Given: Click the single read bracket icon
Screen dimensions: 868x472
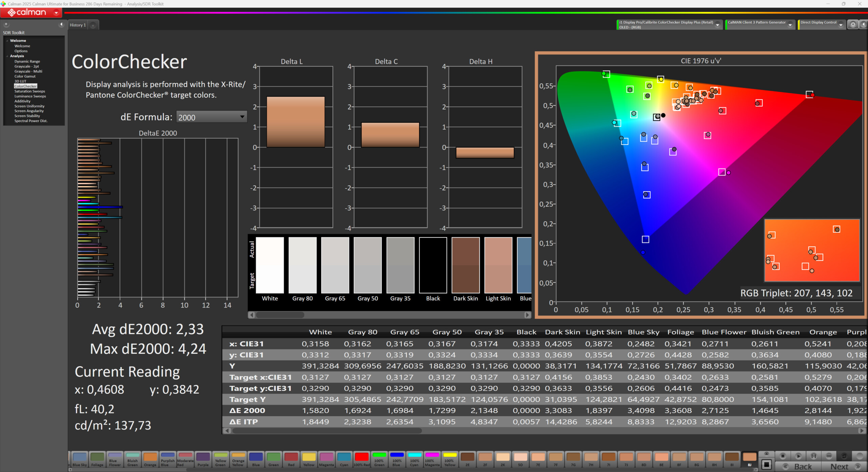Looking at the screenshot, I should pos(813,456).
